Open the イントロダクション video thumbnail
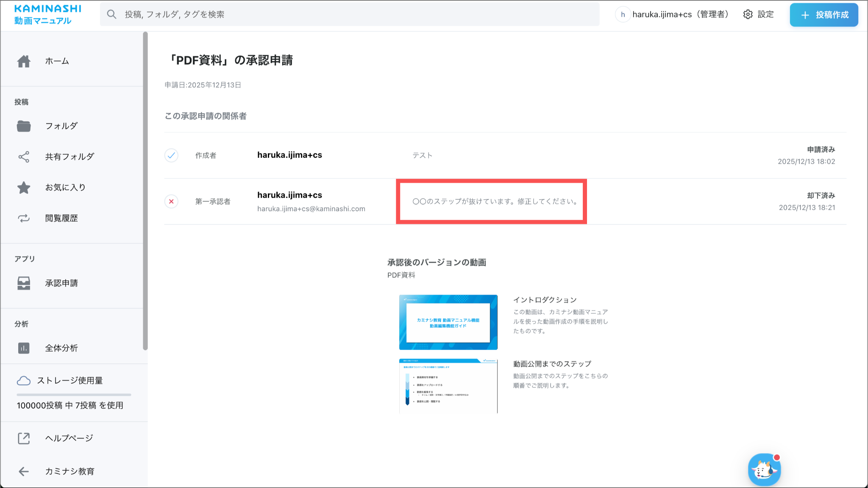Screen dimensions: 868x488 (448, 322)
